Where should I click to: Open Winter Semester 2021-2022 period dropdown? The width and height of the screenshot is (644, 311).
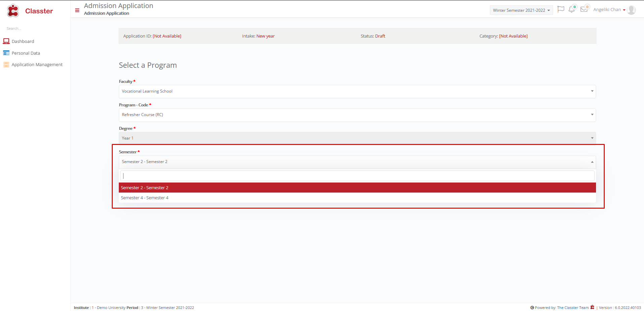click(x=521, y=10)
